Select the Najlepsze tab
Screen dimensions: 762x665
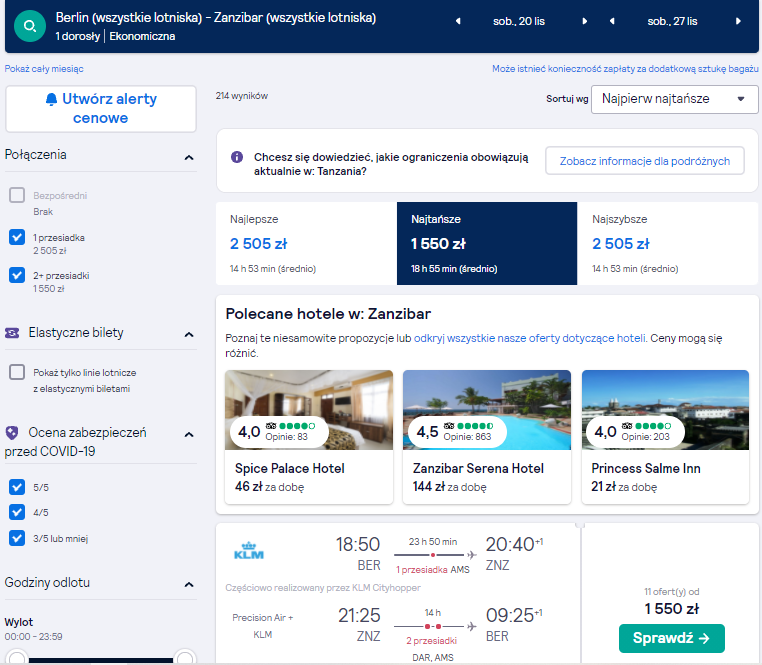(306, 244)
